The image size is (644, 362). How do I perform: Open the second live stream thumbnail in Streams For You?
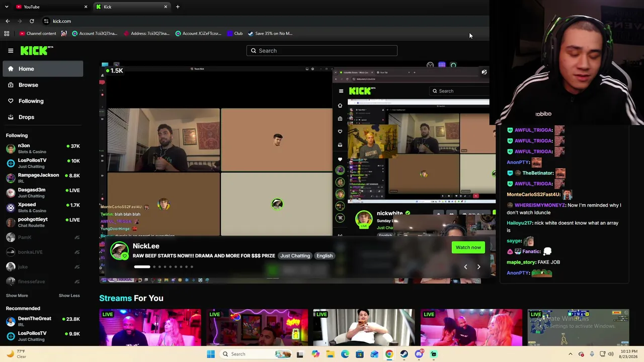[257, 328]
